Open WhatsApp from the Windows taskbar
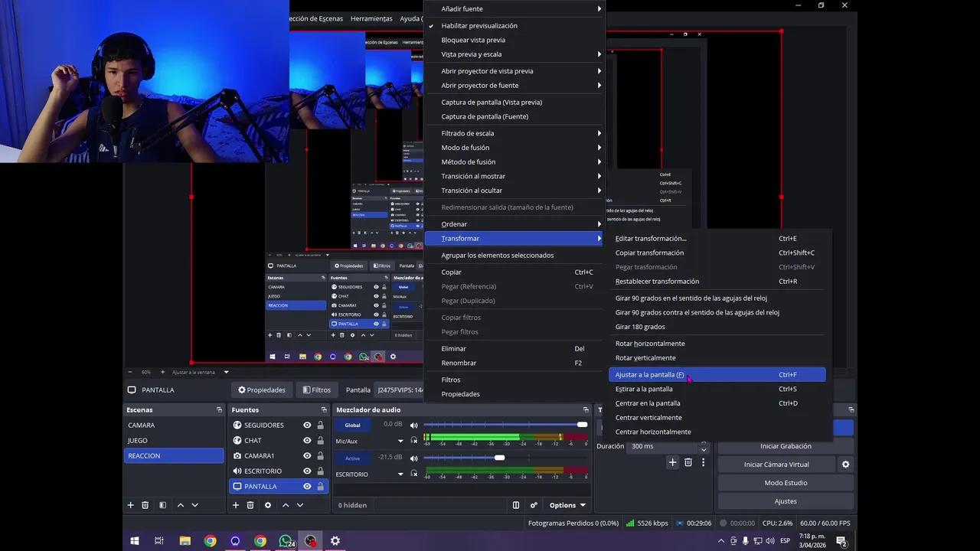This screenshot has width=980, height=551. (286, 541)
